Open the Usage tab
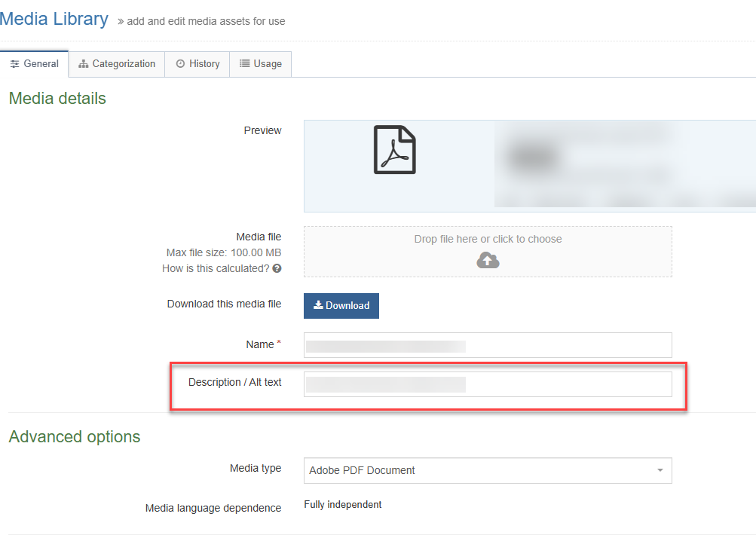 click(x=261, y=64)
